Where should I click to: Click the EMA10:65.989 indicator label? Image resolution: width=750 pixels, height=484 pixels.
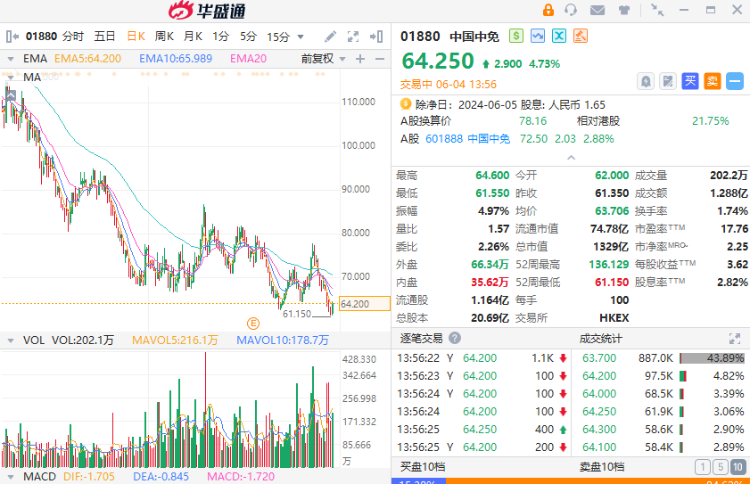[x=176, y=59]
